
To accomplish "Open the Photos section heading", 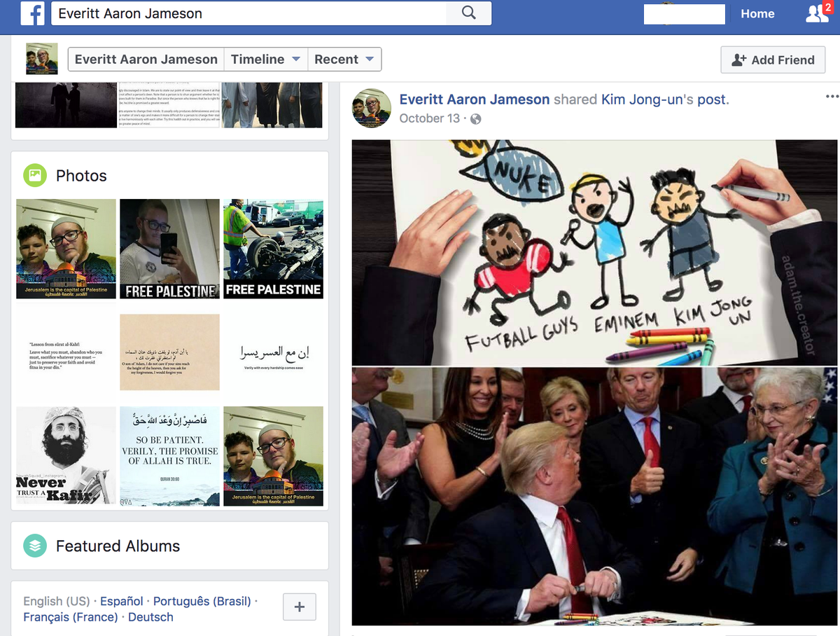I will [81, 176].
